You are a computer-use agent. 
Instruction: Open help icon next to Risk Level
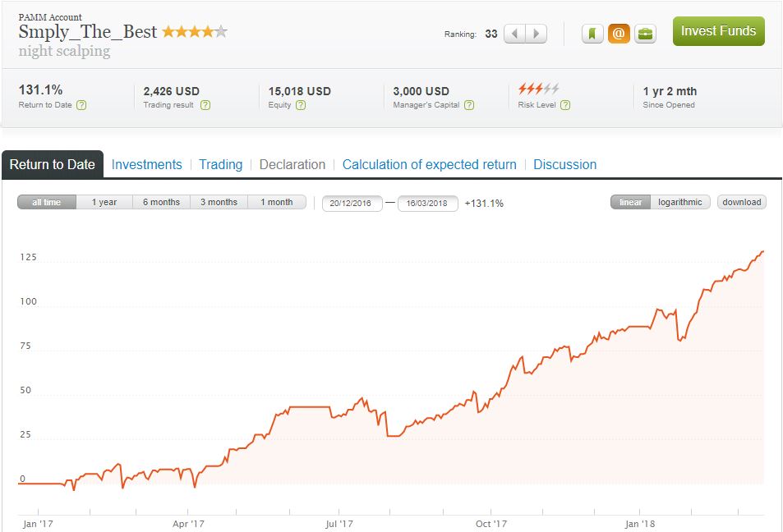pyautogui.click(x=565, y=105)
